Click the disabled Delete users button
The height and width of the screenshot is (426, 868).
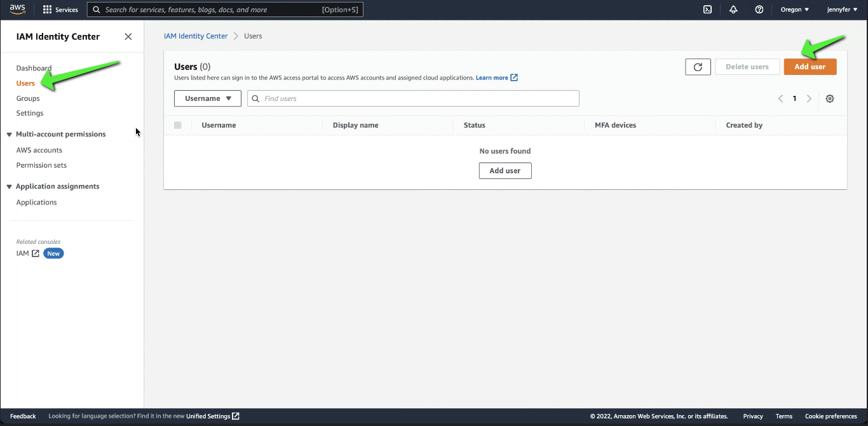point(747,67)
